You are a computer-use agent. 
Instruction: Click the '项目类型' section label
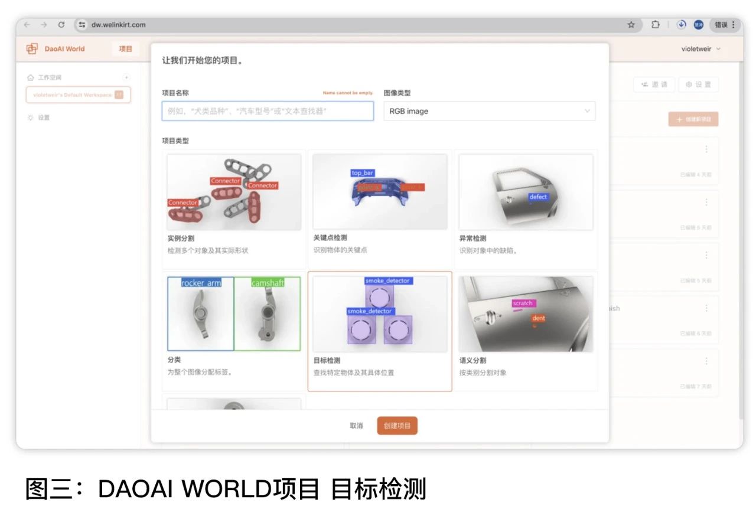tap(175, 141)
